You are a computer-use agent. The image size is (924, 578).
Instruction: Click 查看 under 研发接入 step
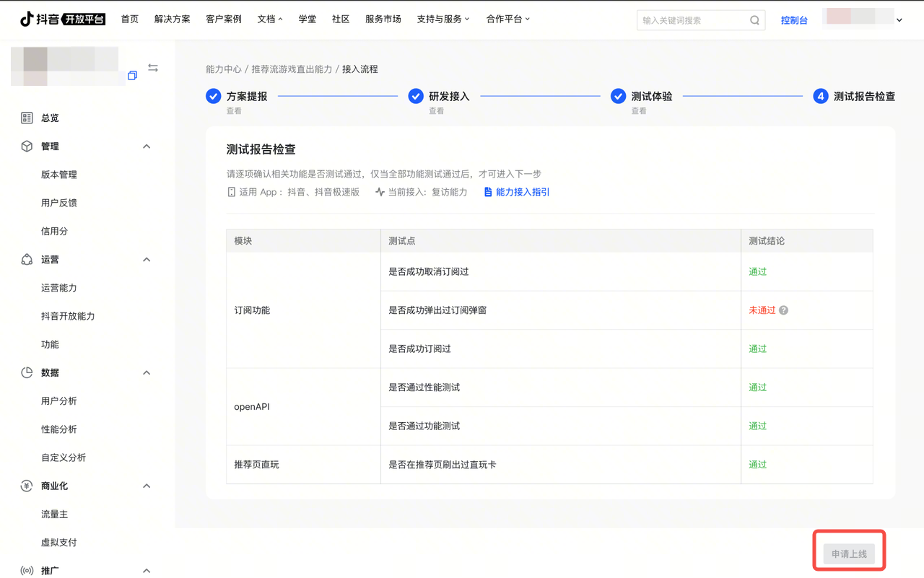pos(436,111)
